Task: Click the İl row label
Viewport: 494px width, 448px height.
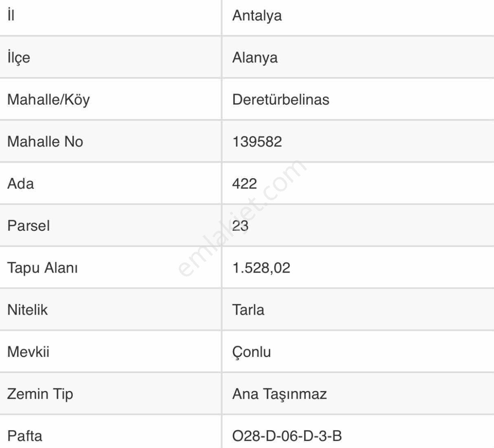Action: tap(11, 15)
